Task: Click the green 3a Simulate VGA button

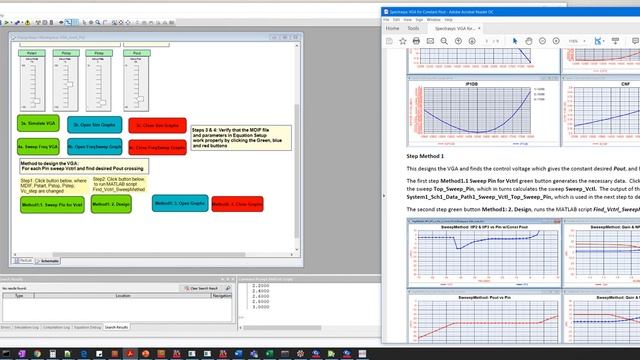Action: [38, 123]
